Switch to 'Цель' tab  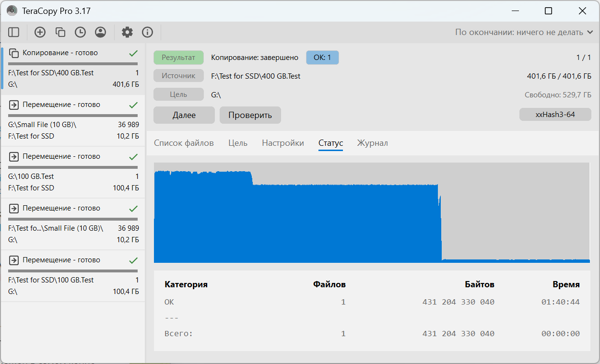(x=238, y=143)
